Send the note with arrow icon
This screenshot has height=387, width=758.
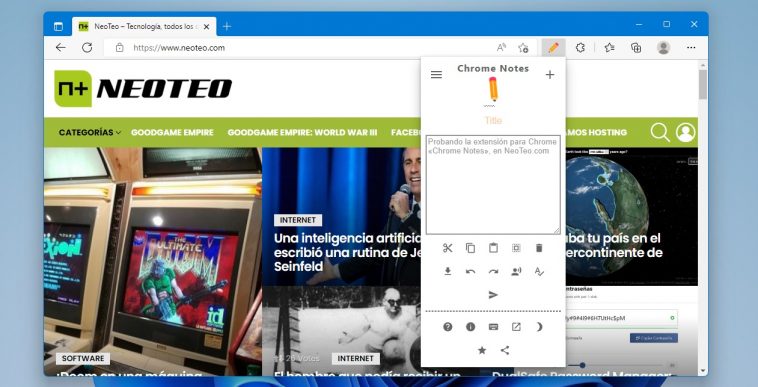click(493, 295)
